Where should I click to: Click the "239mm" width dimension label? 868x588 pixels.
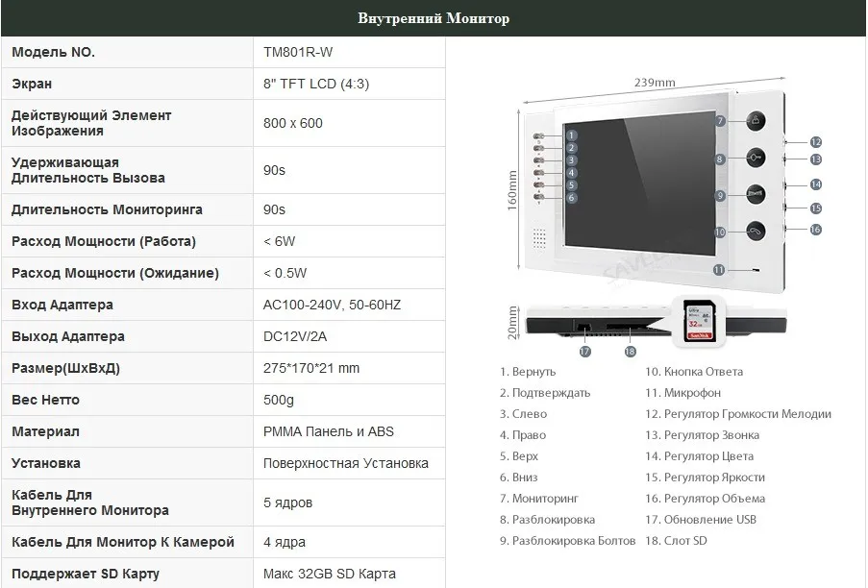tap(655, 83)
